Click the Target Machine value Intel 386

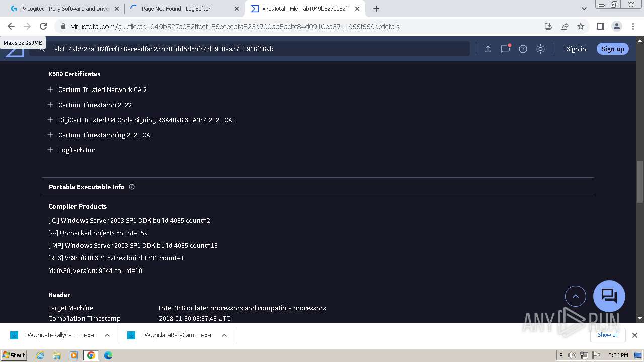coord(243,308)
